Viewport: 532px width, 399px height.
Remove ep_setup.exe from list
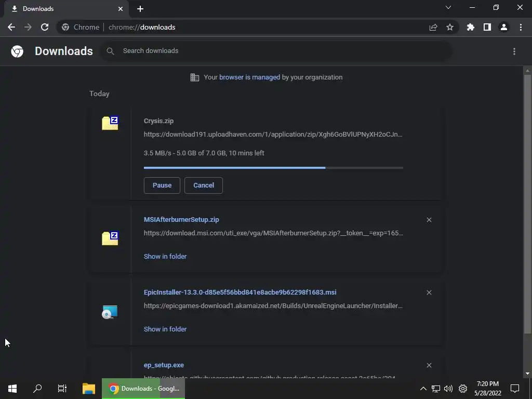click(429, 365)
